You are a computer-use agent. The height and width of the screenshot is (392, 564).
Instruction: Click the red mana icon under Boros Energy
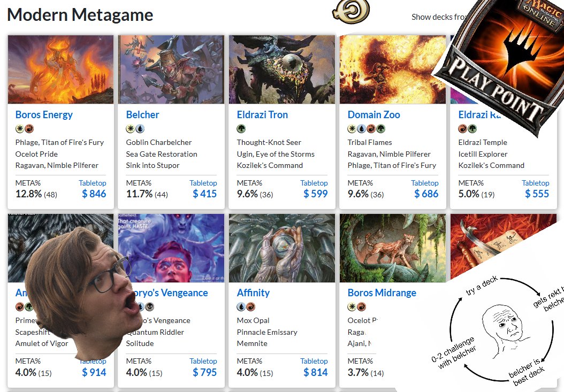29,128
